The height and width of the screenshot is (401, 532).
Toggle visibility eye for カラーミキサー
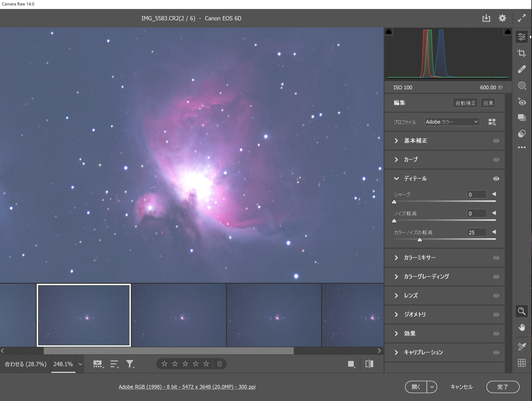pos(496,258)
